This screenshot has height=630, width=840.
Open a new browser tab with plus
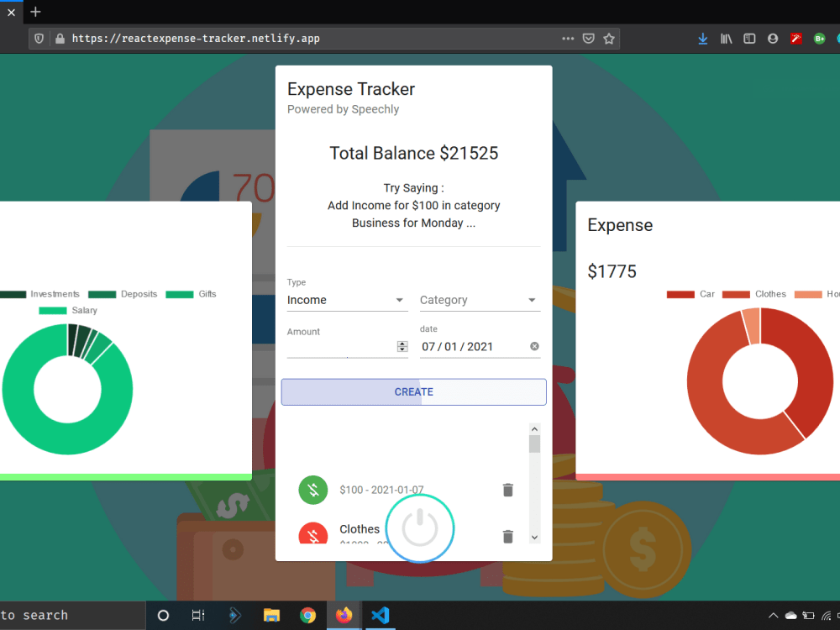35,12
